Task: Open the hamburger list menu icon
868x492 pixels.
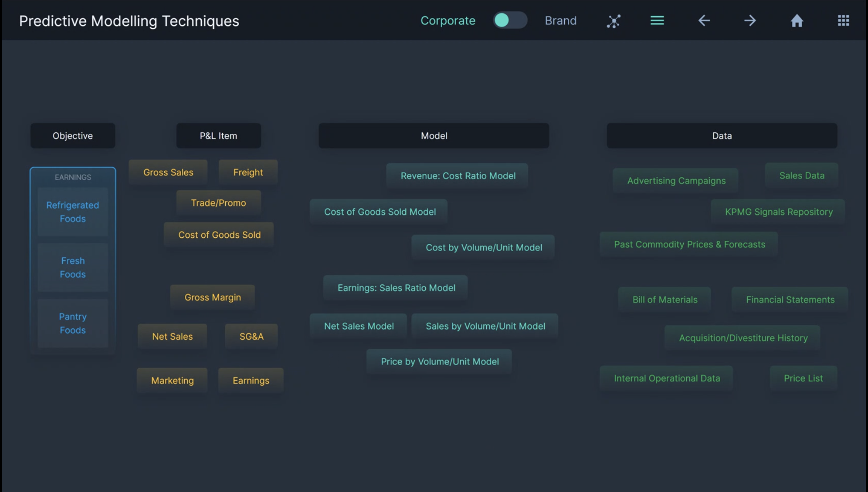Action: (657, 20)
